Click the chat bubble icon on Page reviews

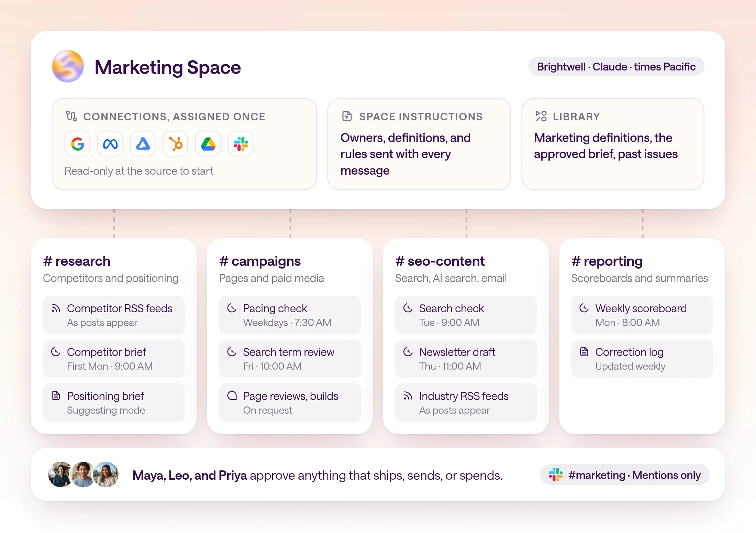[x=232, y=395]
